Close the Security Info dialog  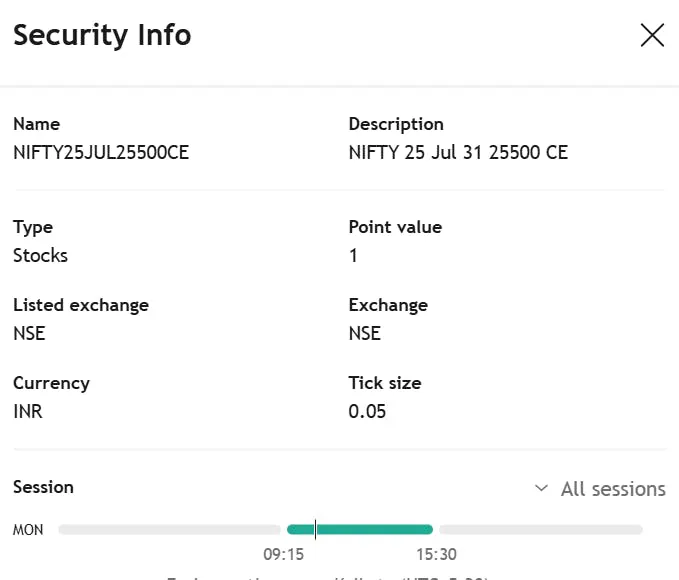652,36
